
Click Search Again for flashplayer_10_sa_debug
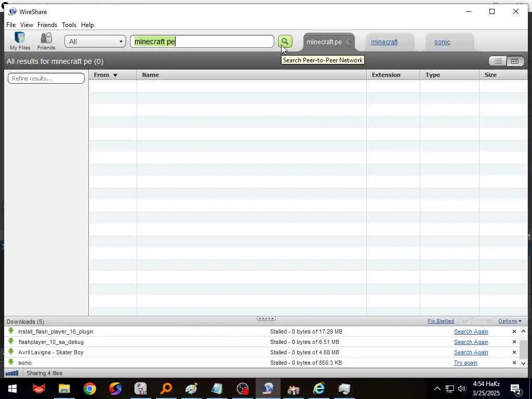point(471,342)
